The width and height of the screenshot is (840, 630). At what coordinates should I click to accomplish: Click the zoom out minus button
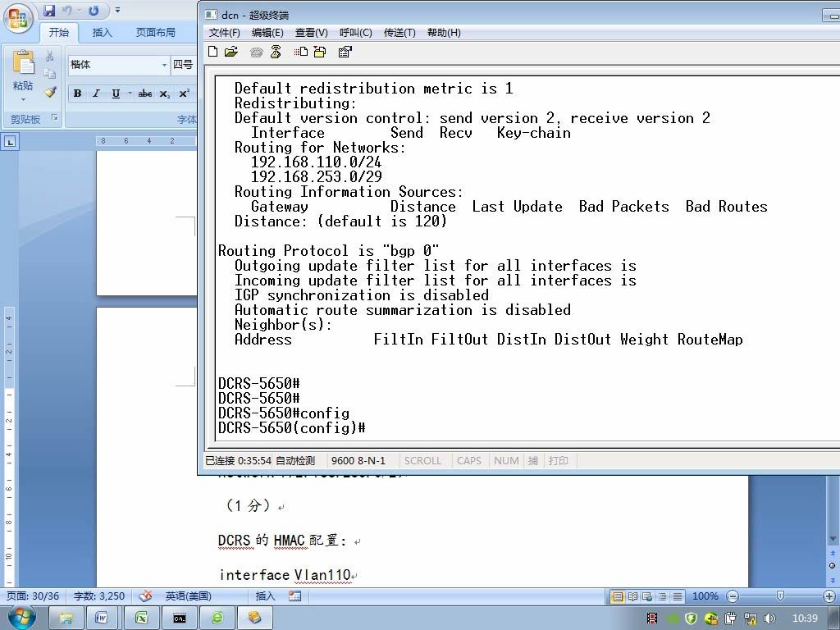tap(733, 596)
